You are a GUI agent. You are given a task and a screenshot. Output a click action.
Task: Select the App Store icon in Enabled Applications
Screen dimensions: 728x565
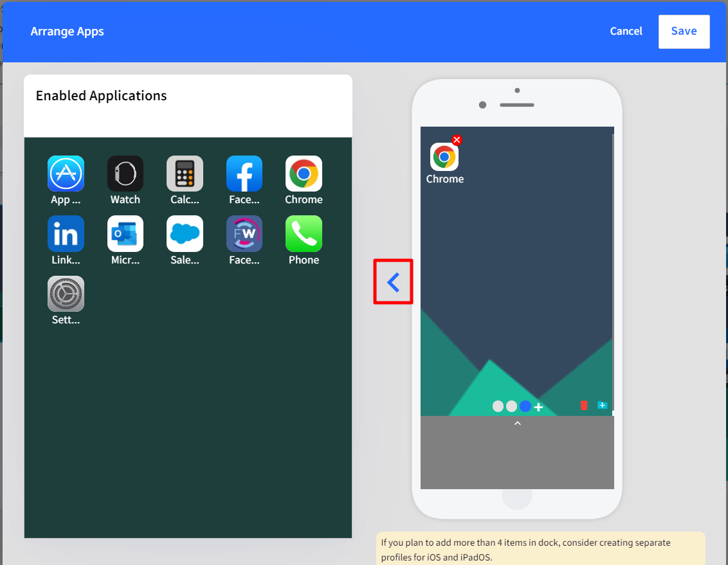click(66, 174)
